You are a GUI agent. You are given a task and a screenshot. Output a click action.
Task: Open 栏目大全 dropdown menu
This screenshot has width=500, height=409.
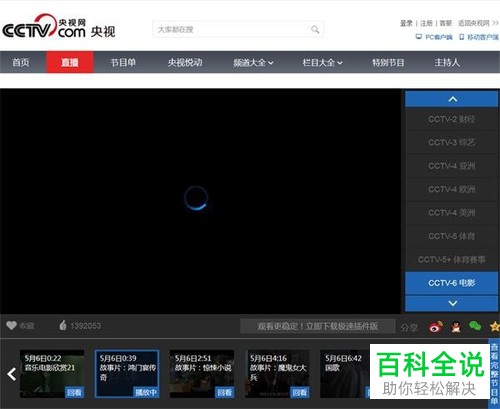(322, 62)
